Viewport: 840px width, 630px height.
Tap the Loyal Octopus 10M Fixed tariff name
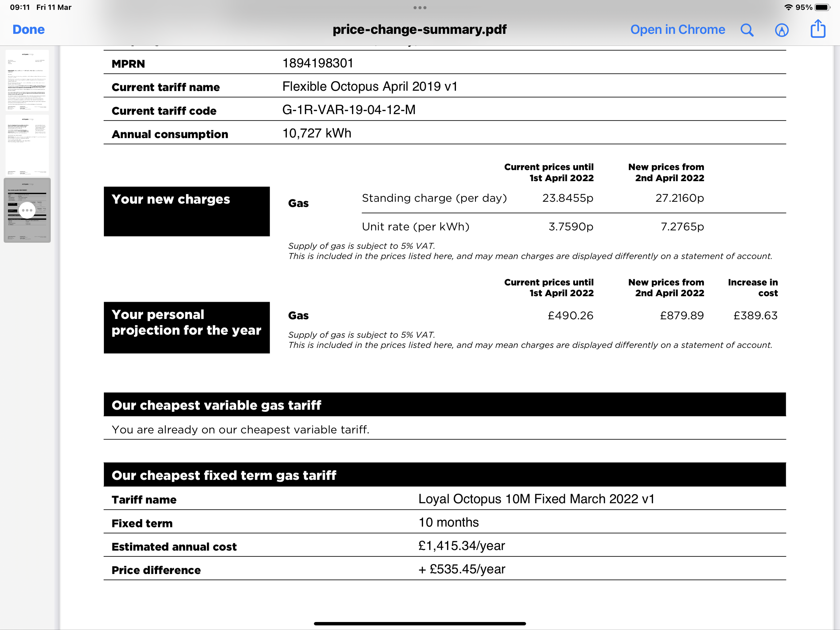click(536, 499)
